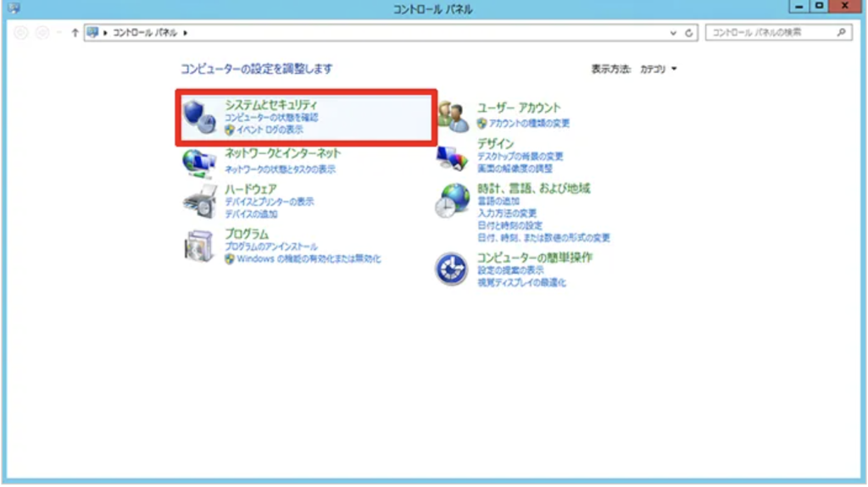Open the システムとセキュリティ heading link
This screenshot has width=868, height=487.
coord(270,105)
